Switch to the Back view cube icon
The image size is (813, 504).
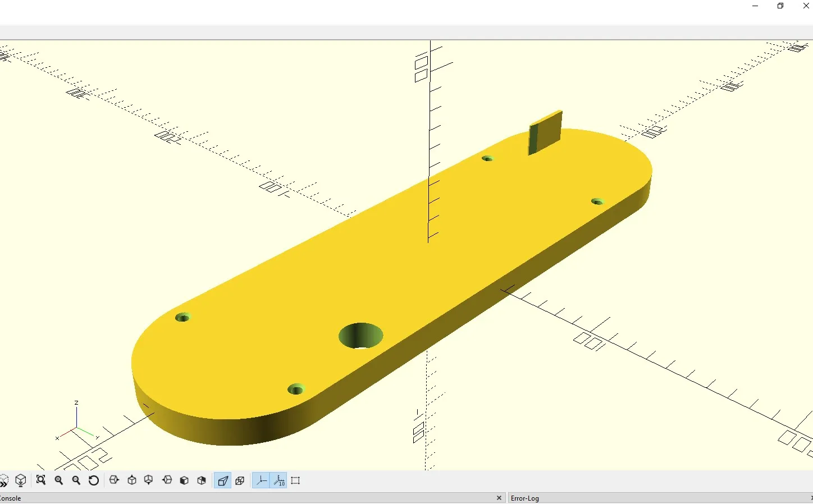[x=202, y=480]
